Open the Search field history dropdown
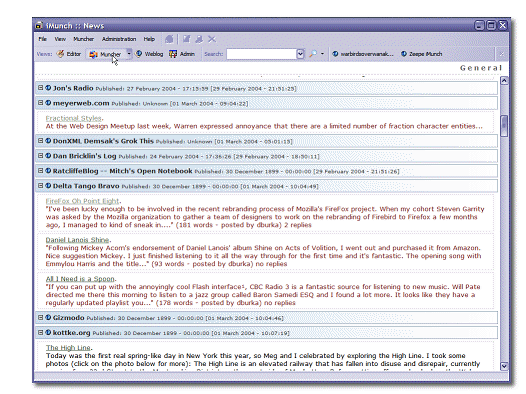This screenshot has height=394, width=526. point(300,54)
